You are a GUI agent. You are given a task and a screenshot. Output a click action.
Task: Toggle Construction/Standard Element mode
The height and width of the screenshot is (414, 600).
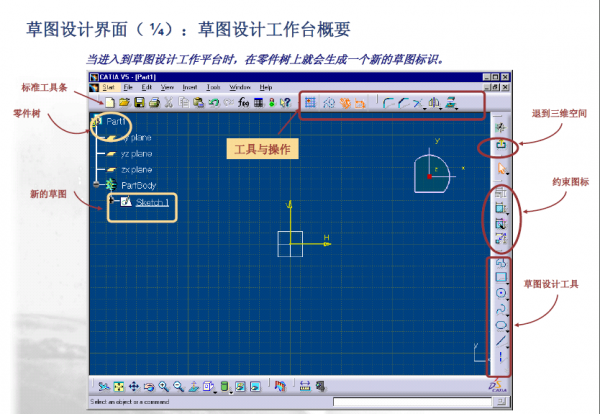(x=329, y=103)
